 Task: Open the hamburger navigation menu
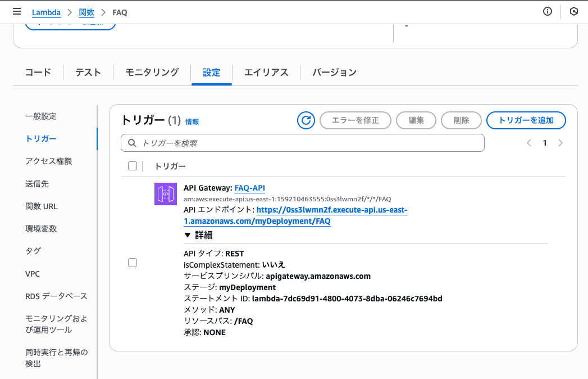tap(17, 12)
